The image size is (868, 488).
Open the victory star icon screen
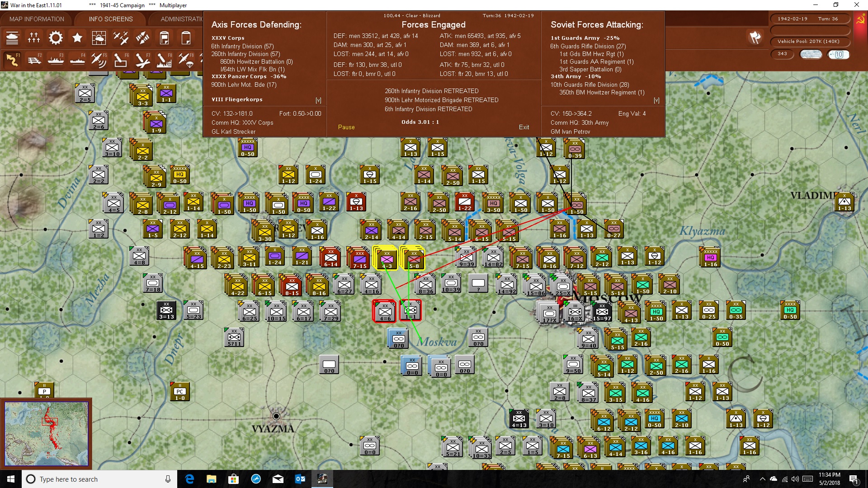(77, 38)
